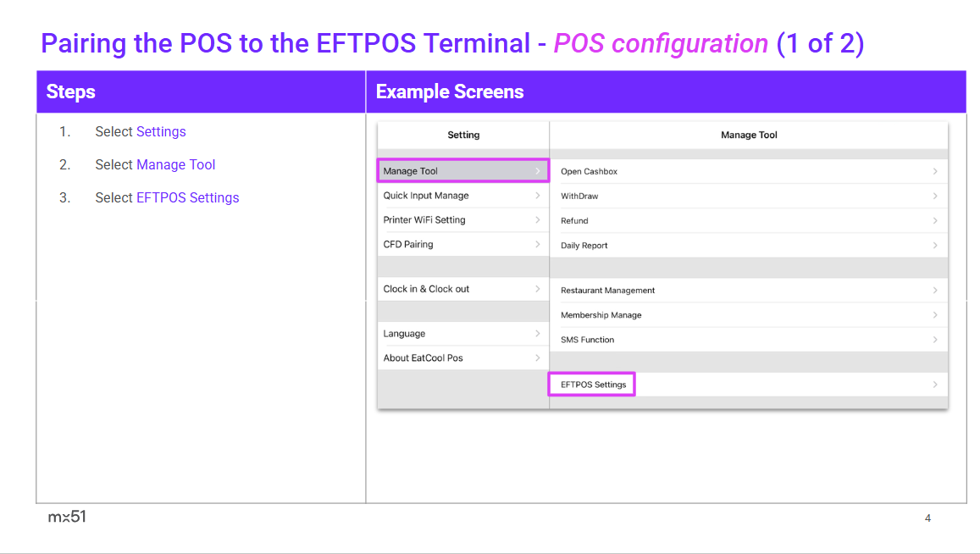Viewport: 980px width, 554px height.
Task: Click chevron beside Daily Report
Action: pos(935,246)
